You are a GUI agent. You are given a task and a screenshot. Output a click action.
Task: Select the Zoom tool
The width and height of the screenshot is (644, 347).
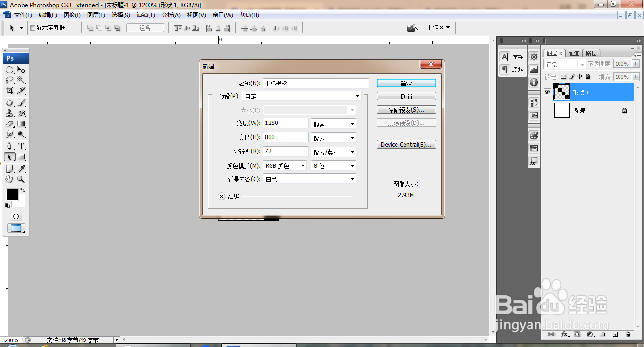click(21, 179)
